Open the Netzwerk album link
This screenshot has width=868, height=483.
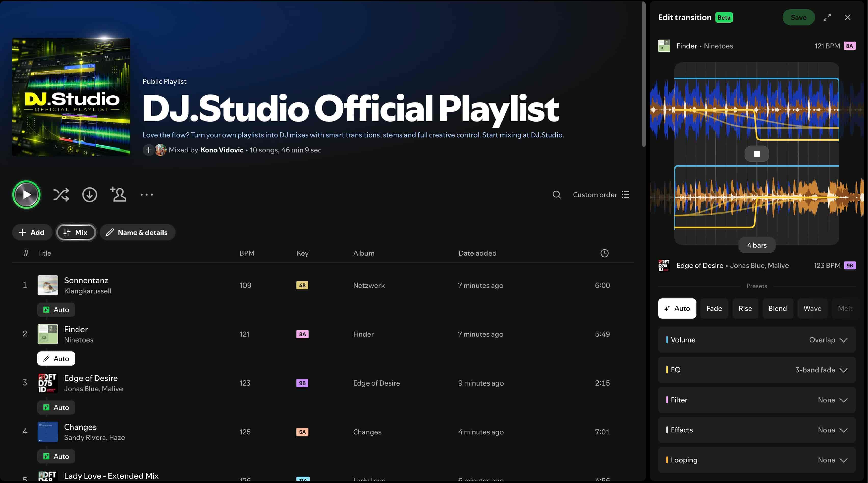point(369,285)
